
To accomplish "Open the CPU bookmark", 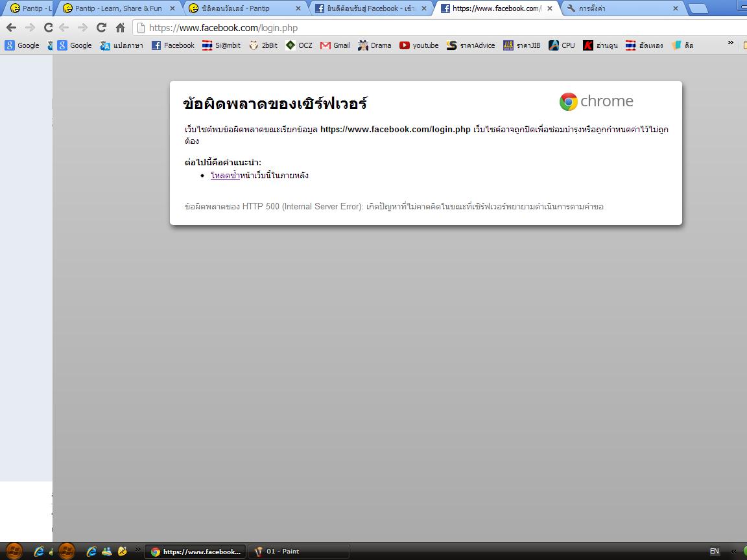I will point(562,45).
